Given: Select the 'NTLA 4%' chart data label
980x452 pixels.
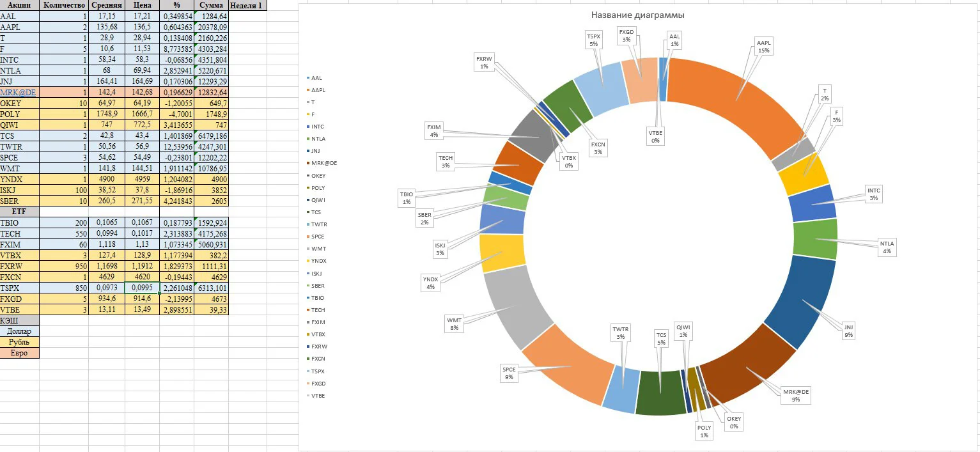Looking at the screenshot, I should click(887, 247).
